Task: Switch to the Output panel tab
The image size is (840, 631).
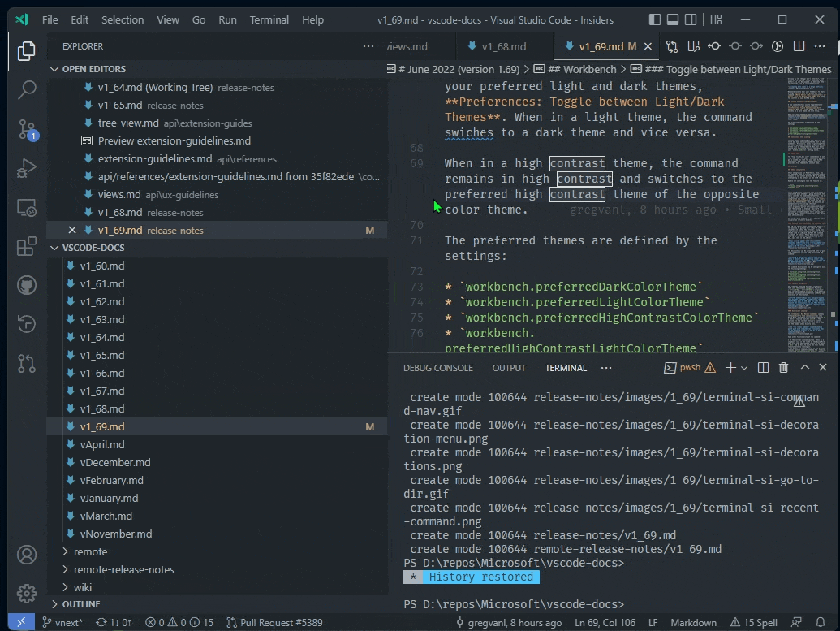Action: point(509,368)
